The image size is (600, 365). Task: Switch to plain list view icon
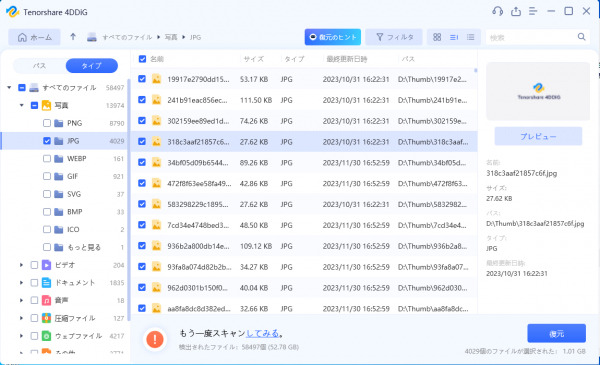471,37
